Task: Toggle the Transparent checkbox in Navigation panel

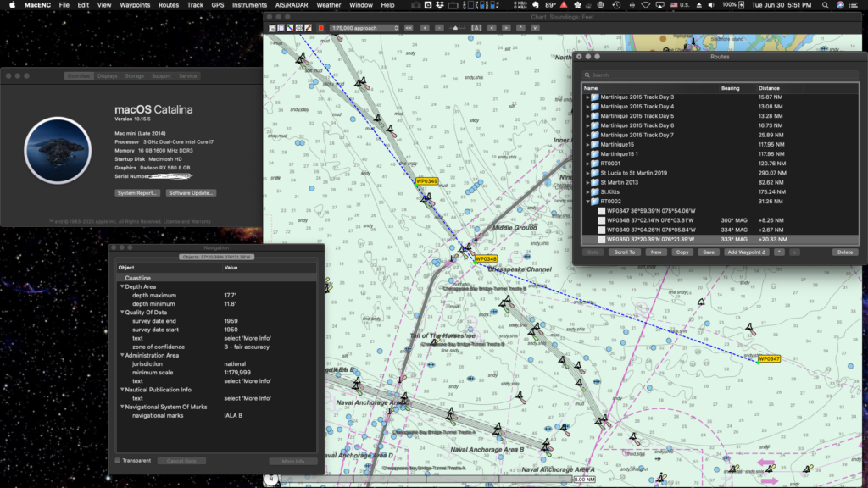Action: (117, 460)
